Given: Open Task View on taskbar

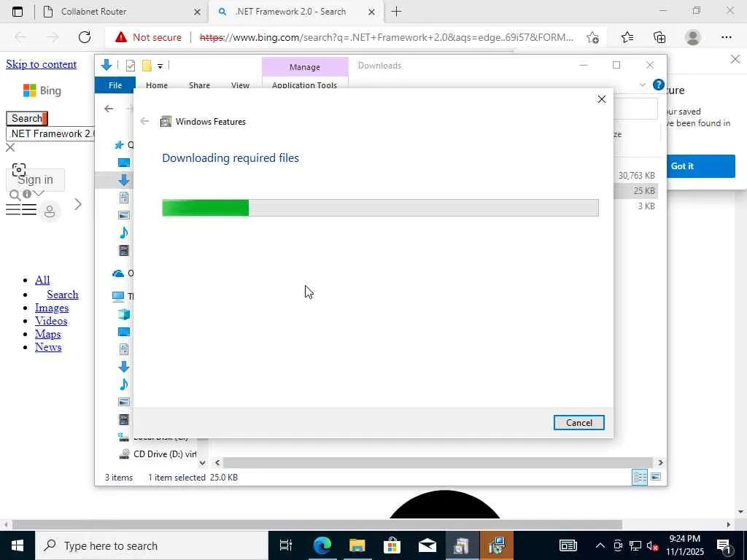Looking at the screenshot, I should (x=285, y=545).
